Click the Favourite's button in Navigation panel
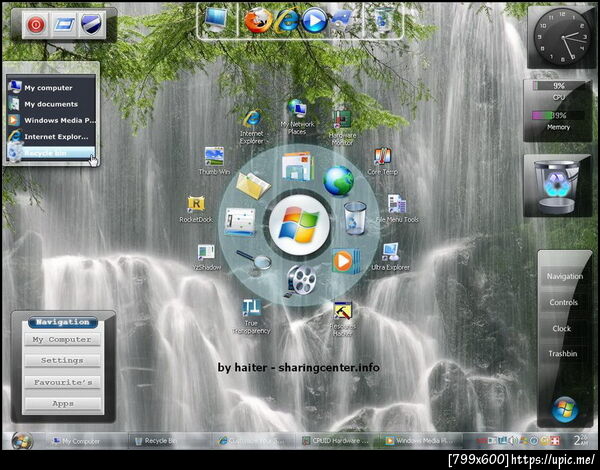Screen dimensions: 600x470 point(62,382)
